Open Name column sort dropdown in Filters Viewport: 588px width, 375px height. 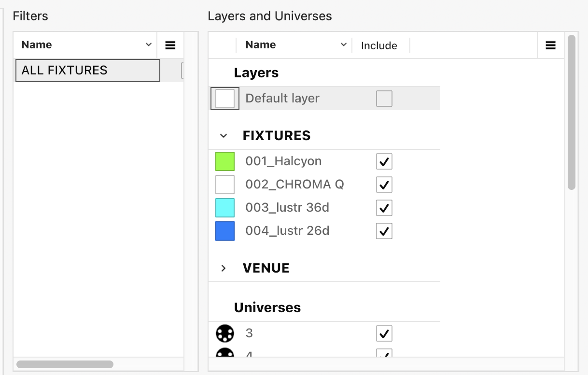click(148, 45)
